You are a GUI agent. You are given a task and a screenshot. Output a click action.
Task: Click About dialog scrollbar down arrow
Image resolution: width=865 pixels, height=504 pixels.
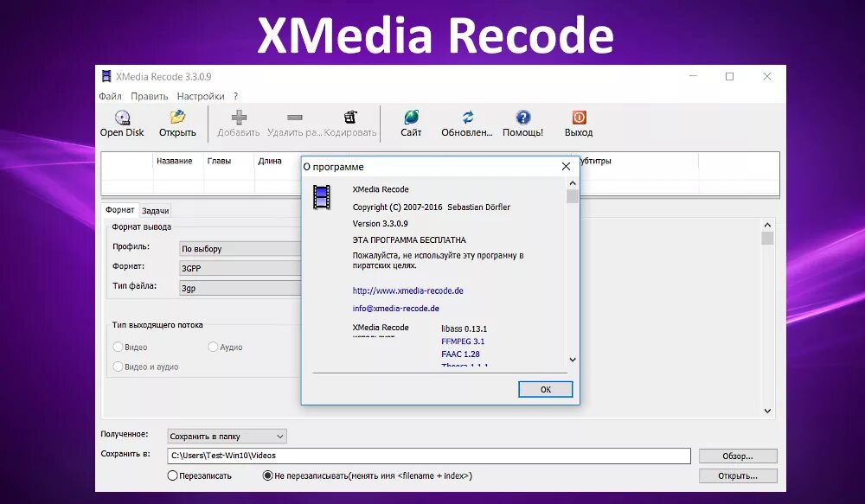click(x=573, y=360)
